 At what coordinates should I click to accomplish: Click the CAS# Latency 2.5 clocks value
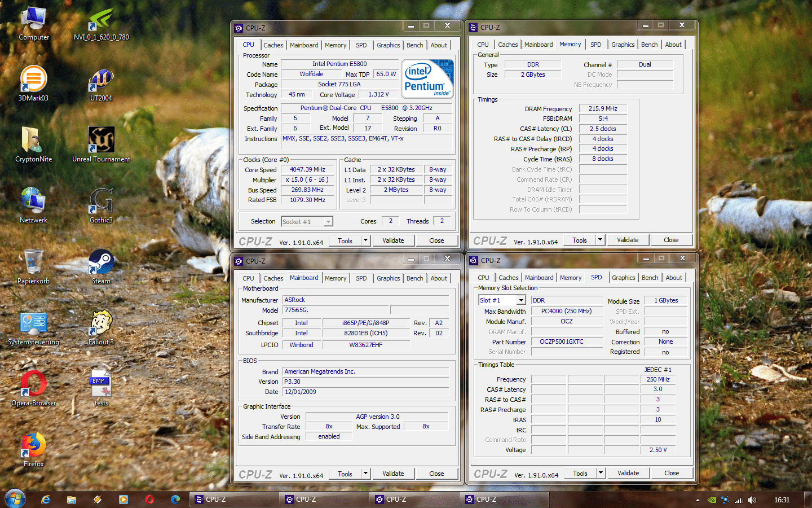(603, 129)
